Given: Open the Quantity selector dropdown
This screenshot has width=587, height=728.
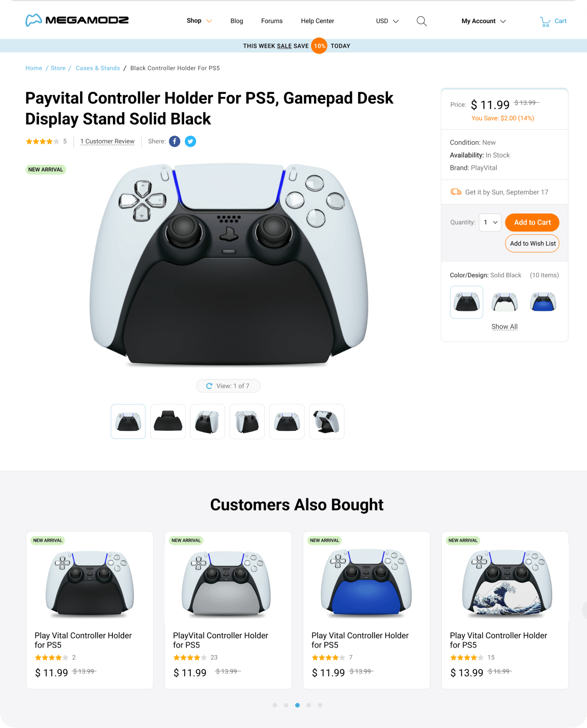Looking at the screenshot, I should 490,223.
